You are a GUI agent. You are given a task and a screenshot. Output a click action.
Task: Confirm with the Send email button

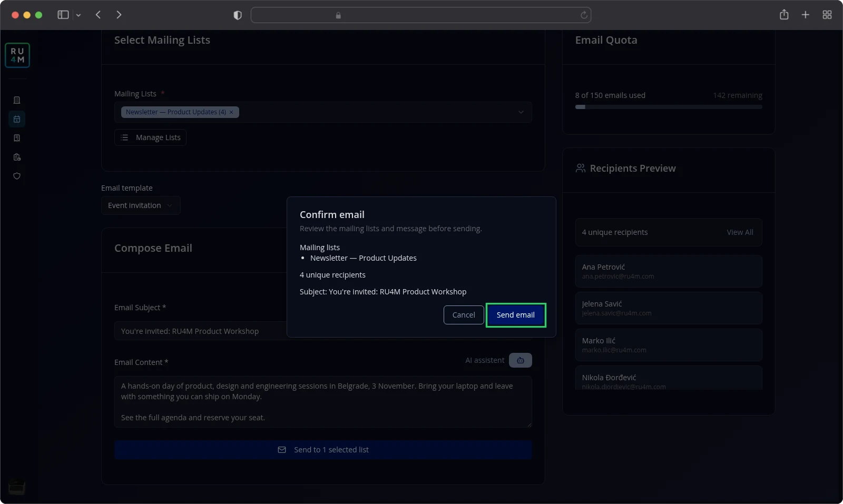(x=516, y=315)
